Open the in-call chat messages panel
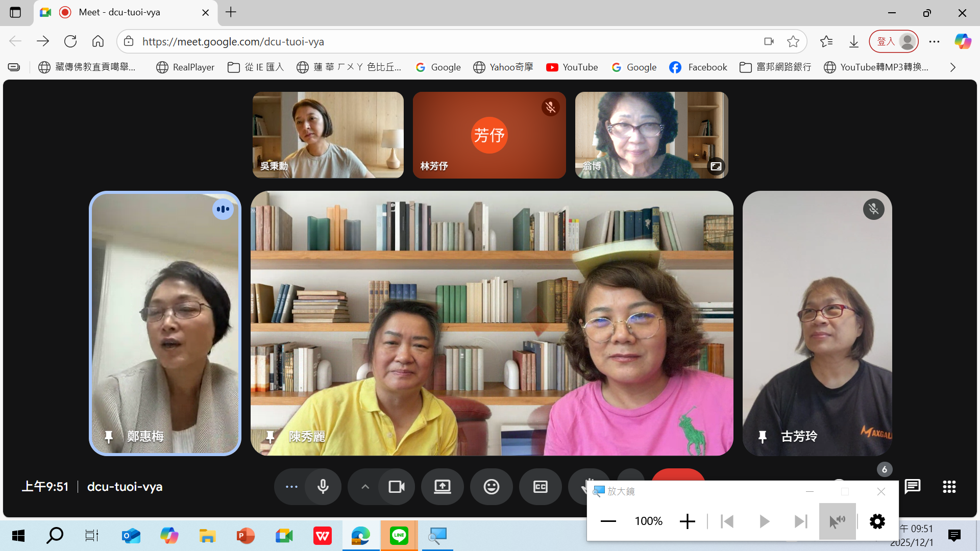Viewport: 980px width, 551px height. [x=912, y=487]
